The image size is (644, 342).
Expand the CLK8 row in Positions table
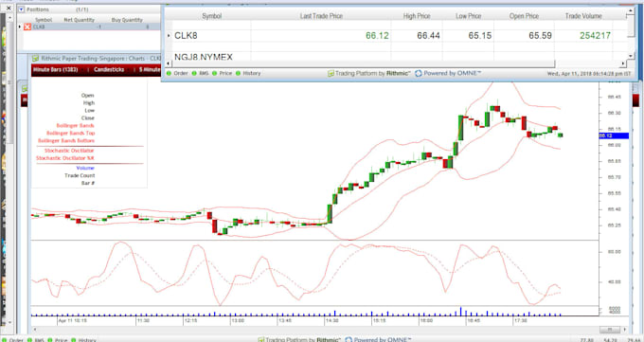19,27
